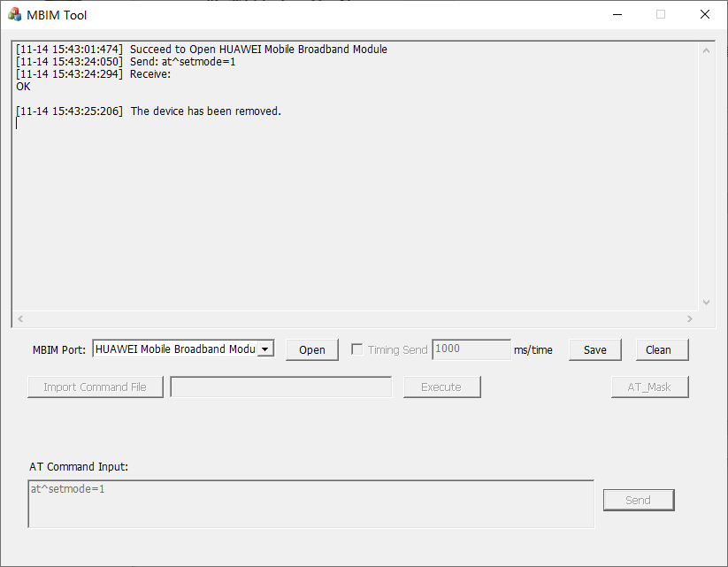Click the horizontal scroll left arrow
The image size is (728, 567).
pos(20,318)
